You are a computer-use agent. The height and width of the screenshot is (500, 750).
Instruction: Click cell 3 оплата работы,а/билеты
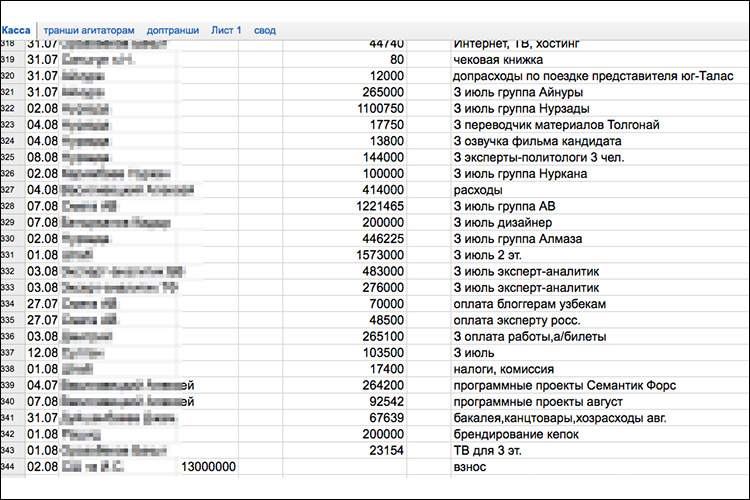pyautogui.click(x=600, y=336)
